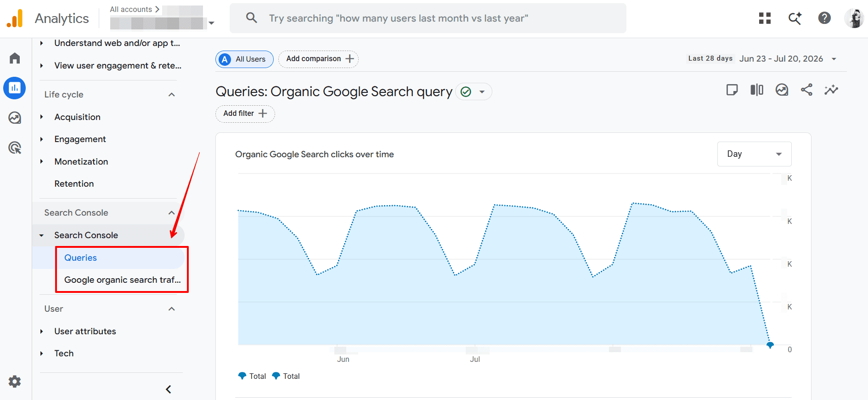
Task: Collapse the report navigation panel arrow
Action: 169,389
